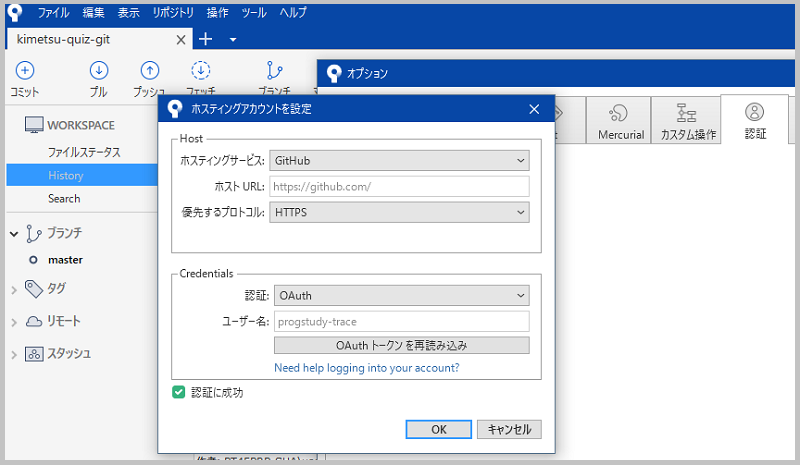
Task: Close the ホスティングアカウントを設定 dialog
Action: 534,109
